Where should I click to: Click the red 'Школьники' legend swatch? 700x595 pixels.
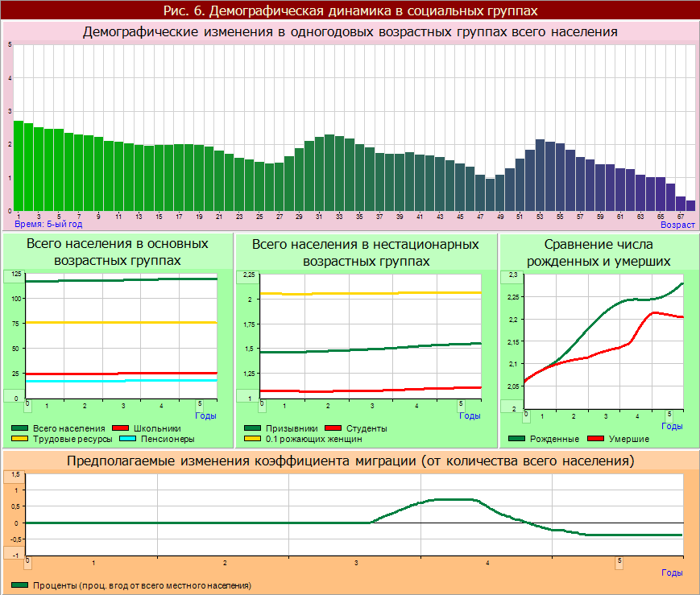121,428
